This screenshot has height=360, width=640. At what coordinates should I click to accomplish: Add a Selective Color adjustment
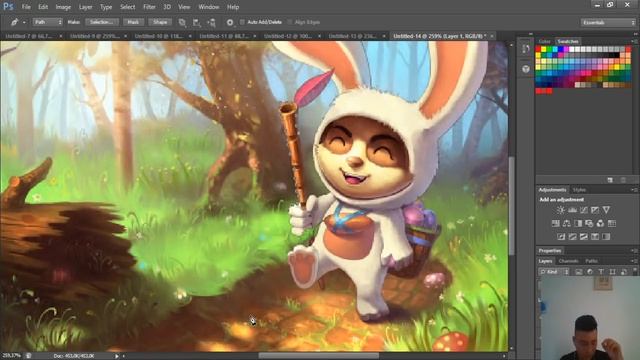click(595, 236)
